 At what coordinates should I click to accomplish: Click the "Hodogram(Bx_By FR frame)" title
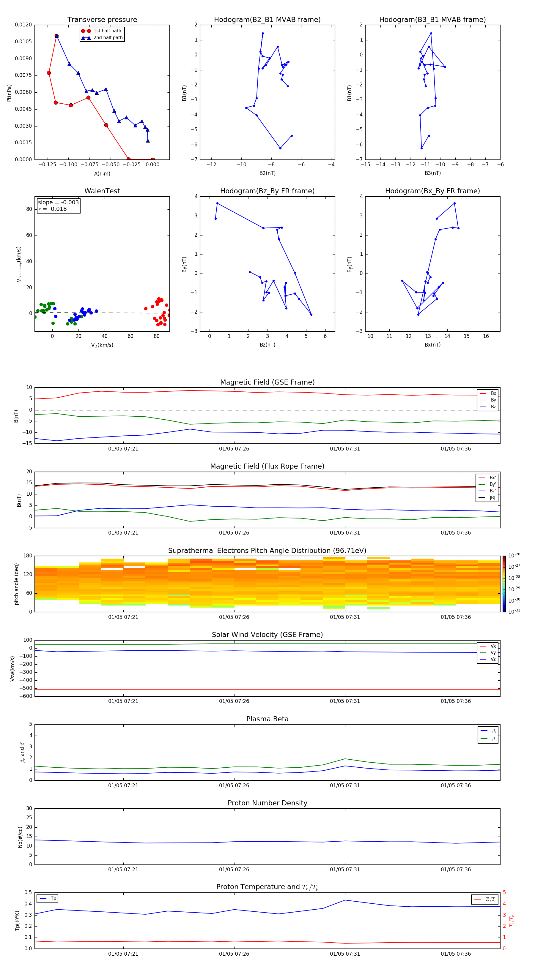coord(432,191)
